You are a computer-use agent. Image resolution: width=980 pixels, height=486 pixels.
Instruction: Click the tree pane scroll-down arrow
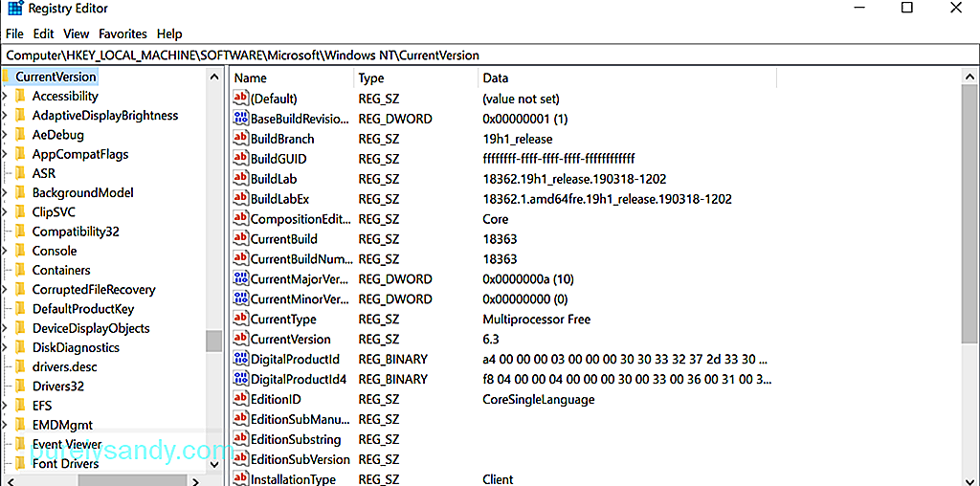point(214,464)
